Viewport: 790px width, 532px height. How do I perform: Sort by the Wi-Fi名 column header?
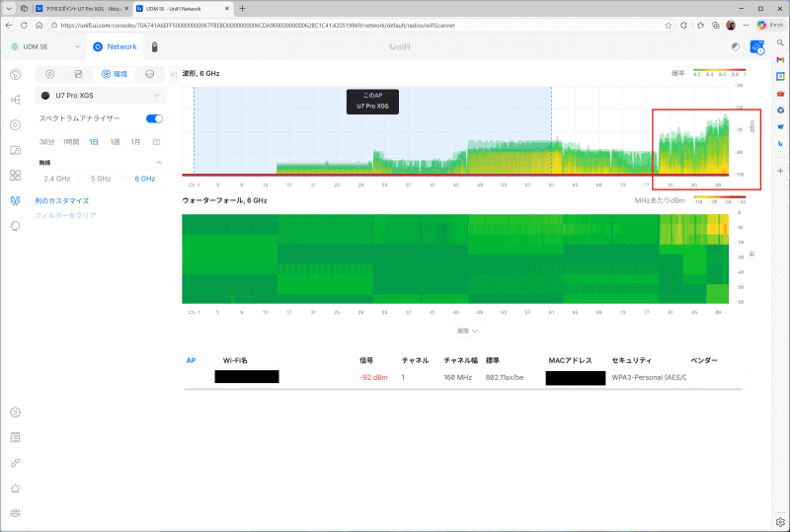point(235,360)
